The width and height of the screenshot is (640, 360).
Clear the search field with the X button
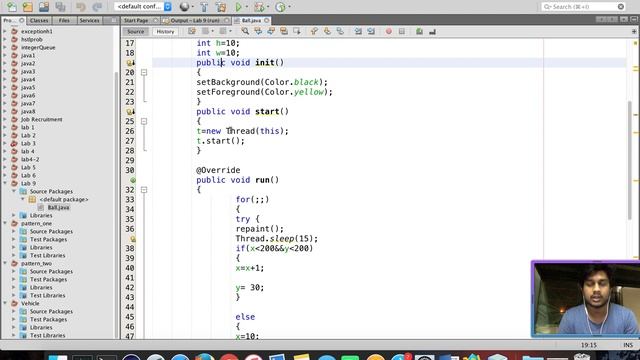[620, 7]
